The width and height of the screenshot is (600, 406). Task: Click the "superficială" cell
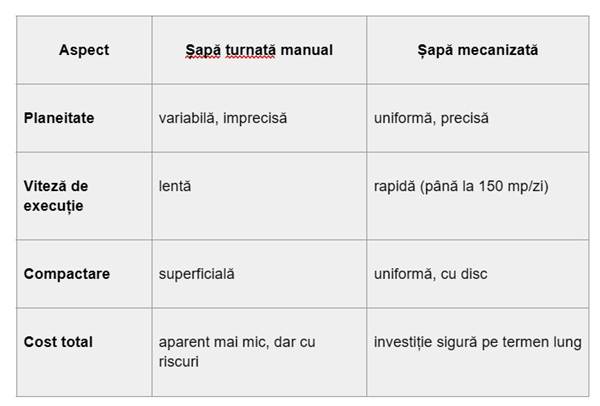(x=197, y=273)
